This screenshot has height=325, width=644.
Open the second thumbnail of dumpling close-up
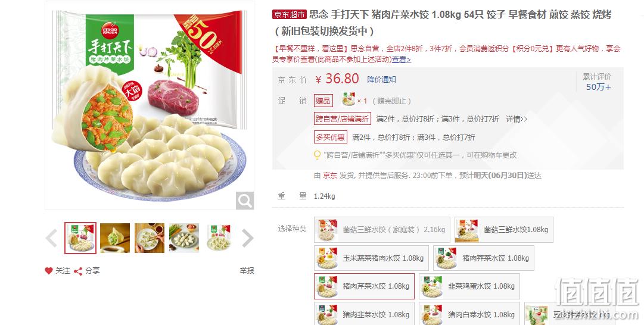click(115, 238)
